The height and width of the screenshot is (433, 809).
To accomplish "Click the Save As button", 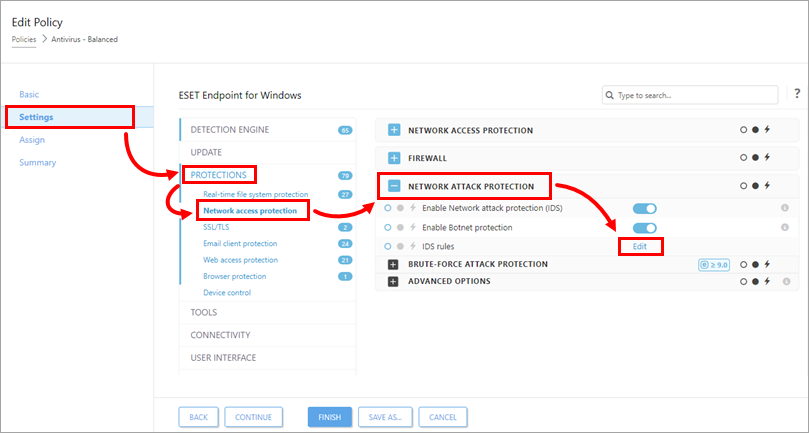I will coord(385,417).
